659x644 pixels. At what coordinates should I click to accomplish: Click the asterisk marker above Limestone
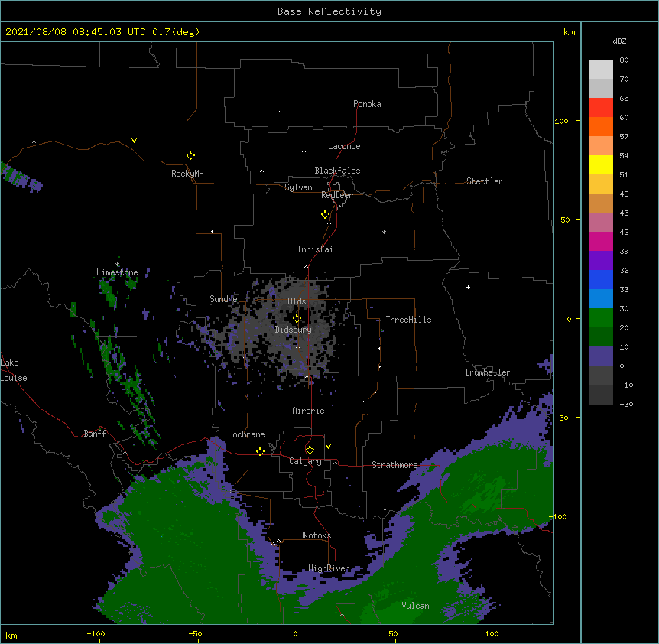(x=117, y=265)
